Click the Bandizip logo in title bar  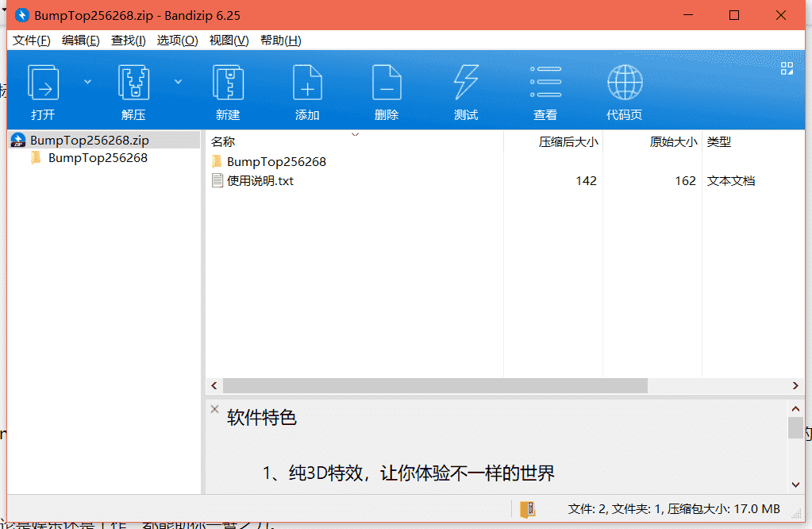tap(21, 16)
